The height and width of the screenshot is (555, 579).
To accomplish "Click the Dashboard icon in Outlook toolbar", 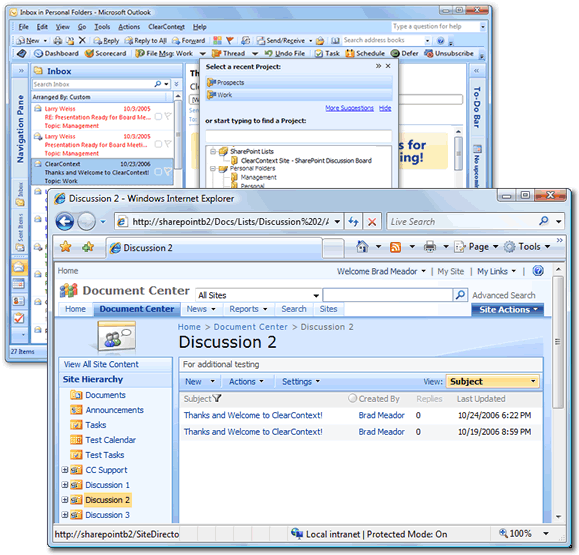I will [x=56, y=54].
